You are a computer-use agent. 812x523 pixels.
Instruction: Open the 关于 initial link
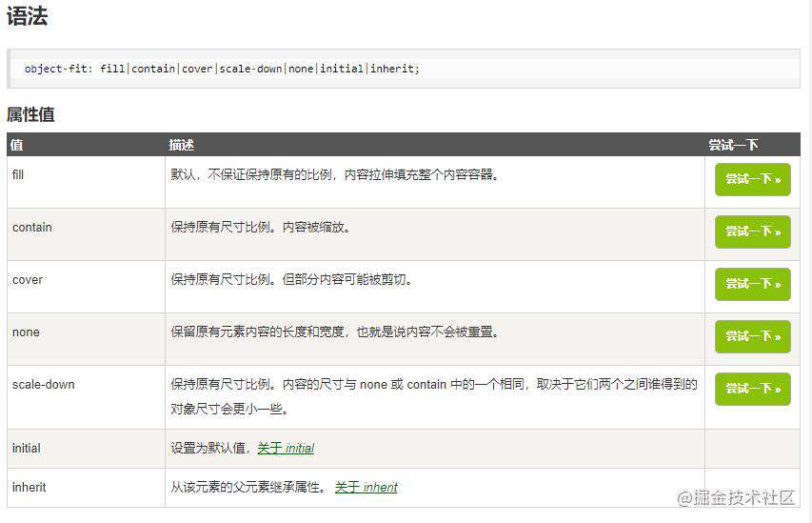tap(286, 448)
